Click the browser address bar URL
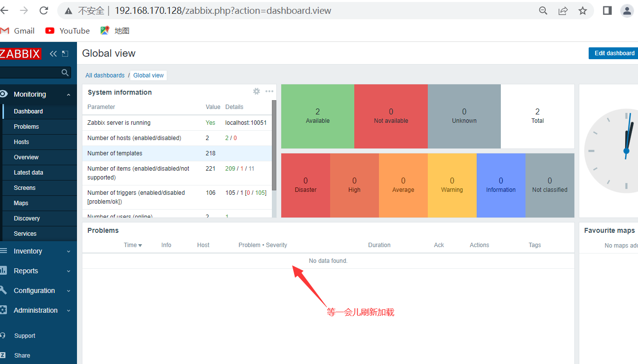638x364 pixels. [223, 11]
